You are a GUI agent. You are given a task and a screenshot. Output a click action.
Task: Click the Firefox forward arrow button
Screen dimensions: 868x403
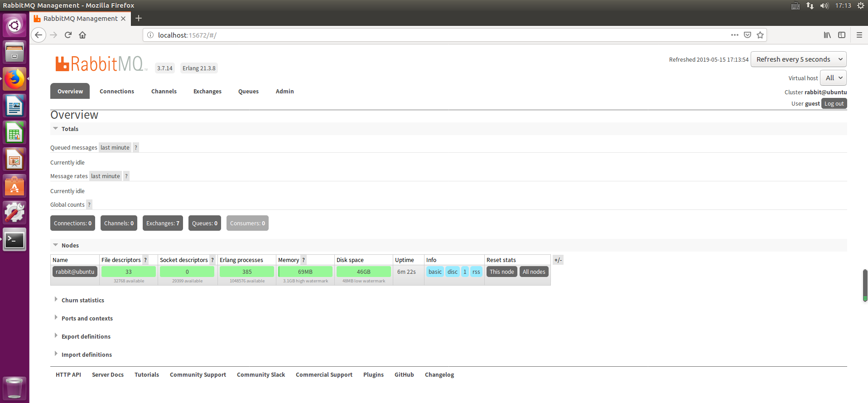pyautogui.click(x=53, y=35)
